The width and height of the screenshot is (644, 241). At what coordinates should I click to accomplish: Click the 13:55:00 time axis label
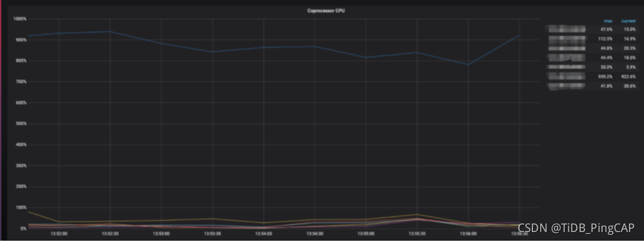click(x=366, y=234)
